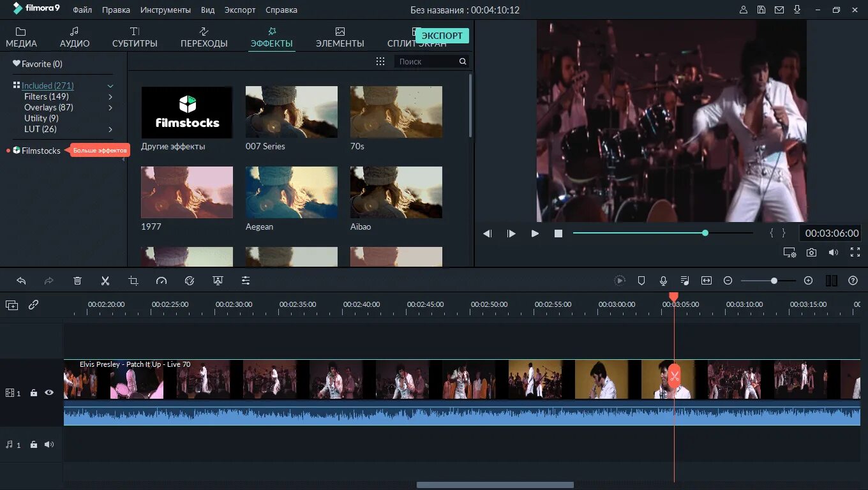The height and width of the screenshot is (490, 868).
Task: Switch to the МЕДИА tab
Action: pyautogui.click(x=21, y=38)
